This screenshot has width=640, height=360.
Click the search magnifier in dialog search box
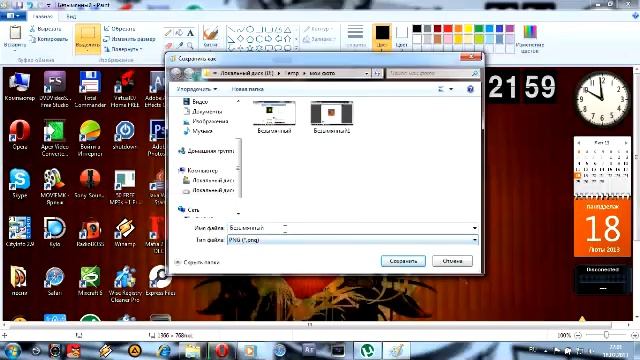point(475,73)
